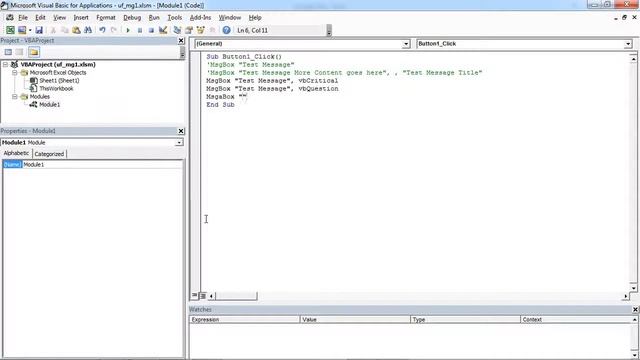Click the Cut scissors icon
Screen dimensions: 640x360
(53, 30)
